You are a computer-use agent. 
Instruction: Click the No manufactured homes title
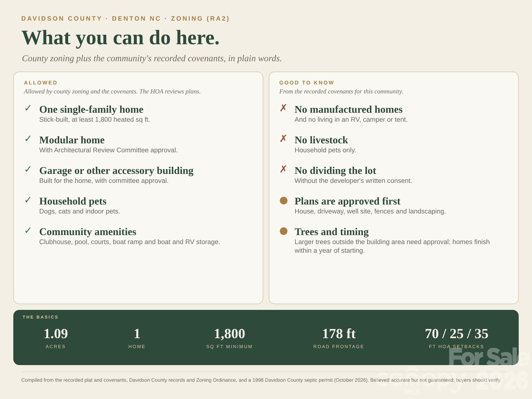pos(348,109)
